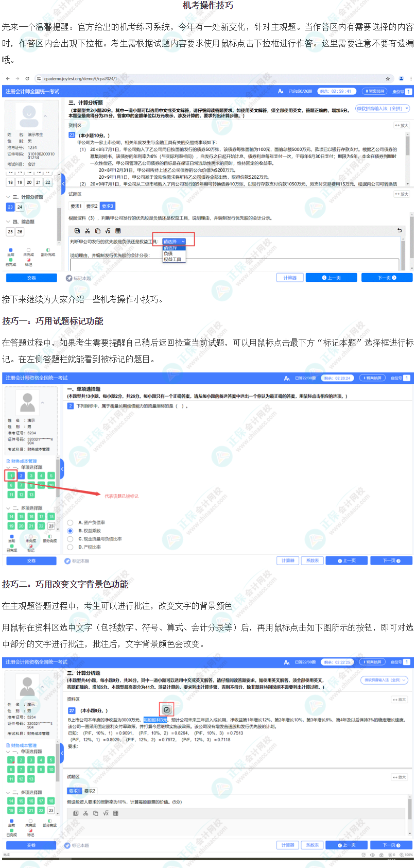
Task: Click copy icon in third screenshot editor toolbar
Action: tap(96, 813)
